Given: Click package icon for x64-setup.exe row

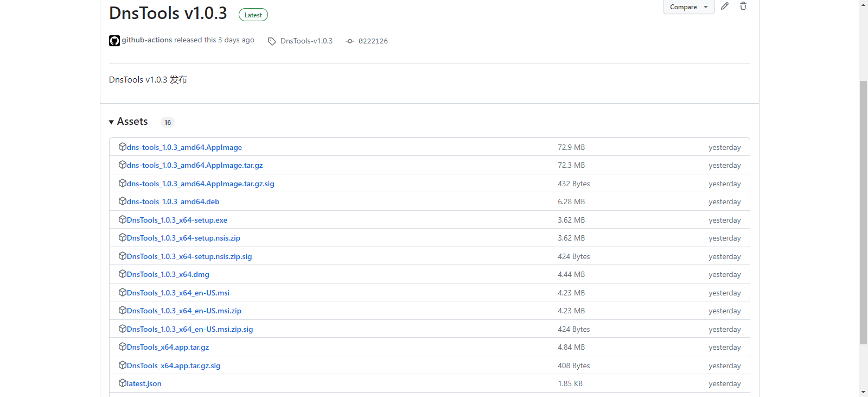Looking at the screenshot, I should coord(123,219).
